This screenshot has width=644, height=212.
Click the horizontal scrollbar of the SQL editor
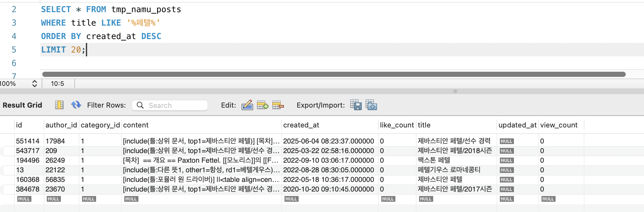click(334, 74)
